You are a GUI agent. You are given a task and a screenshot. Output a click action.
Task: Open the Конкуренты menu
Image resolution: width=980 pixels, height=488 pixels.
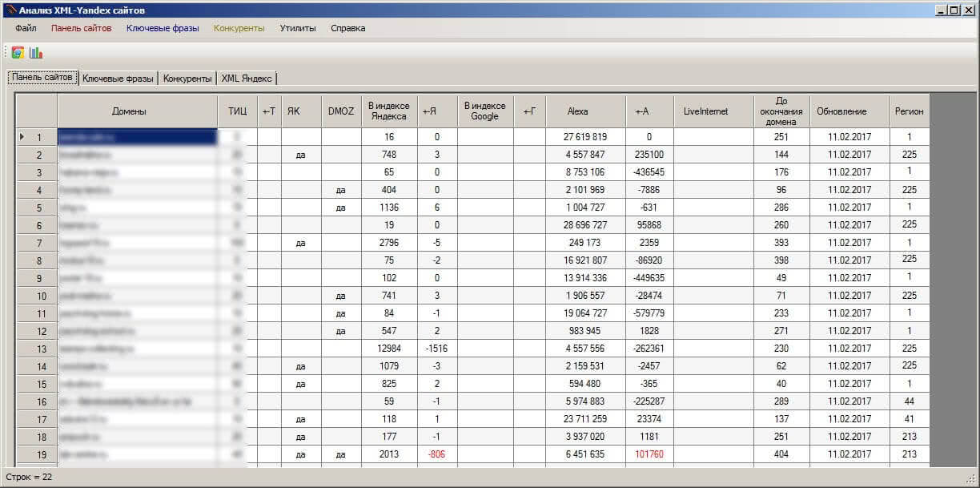pos(239,28)
